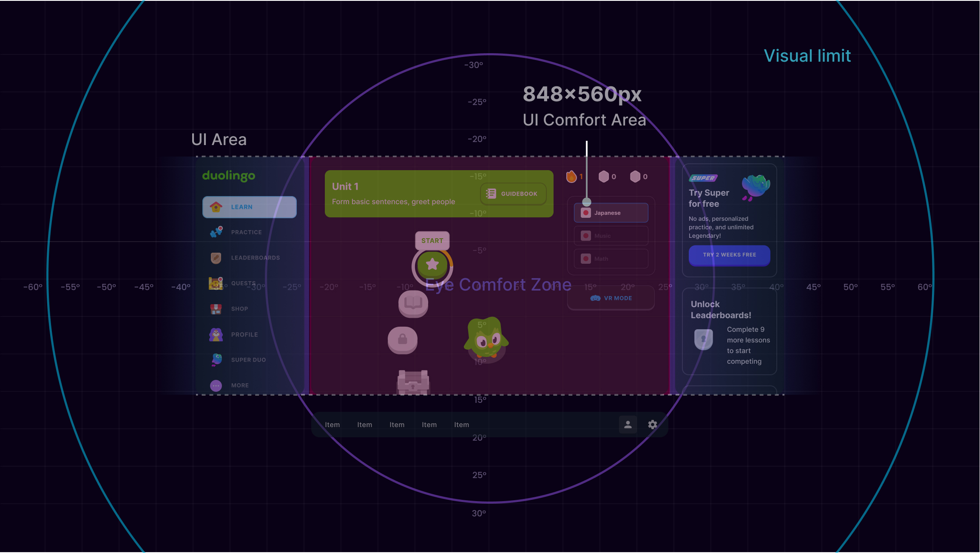
Task: Open the Shop store icon
Action: 216,309
